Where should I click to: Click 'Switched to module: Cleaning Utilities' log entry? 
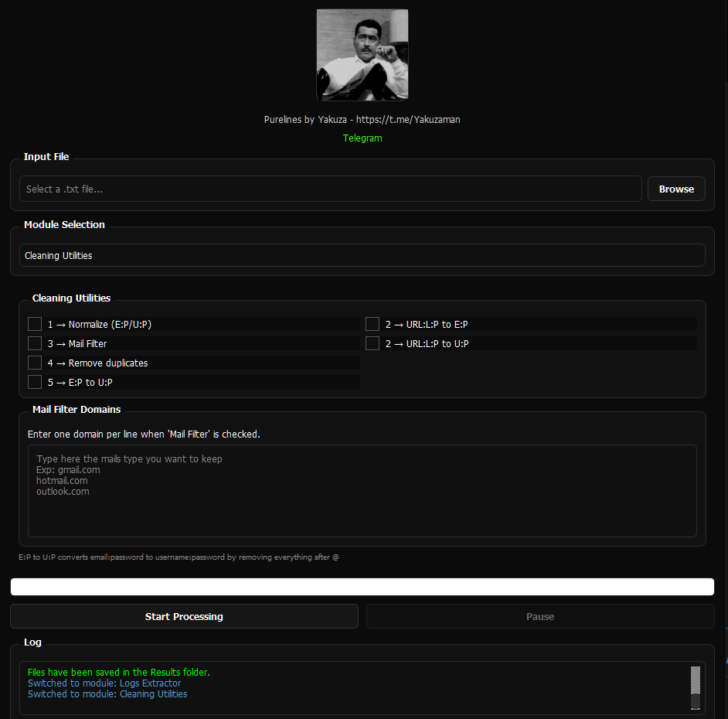[x=107, y=694]
